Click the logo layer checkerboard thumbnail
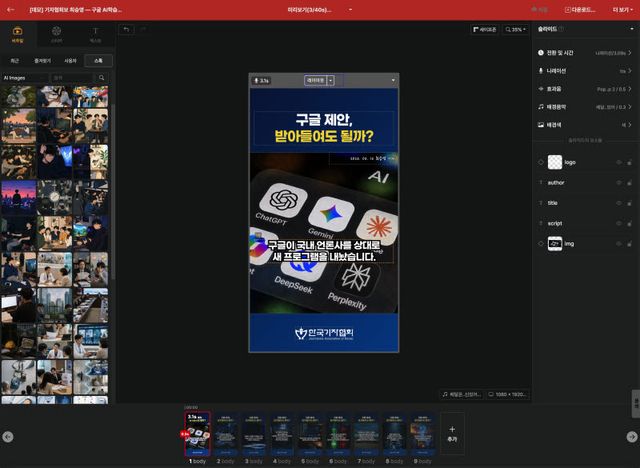This screenshot has width=640, height=468. 555,162
